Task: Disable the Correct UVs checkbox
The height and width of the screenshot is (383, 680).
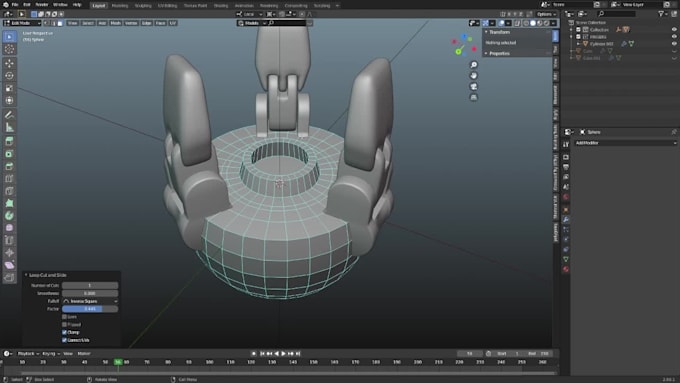Action: [x=65, y=340]
